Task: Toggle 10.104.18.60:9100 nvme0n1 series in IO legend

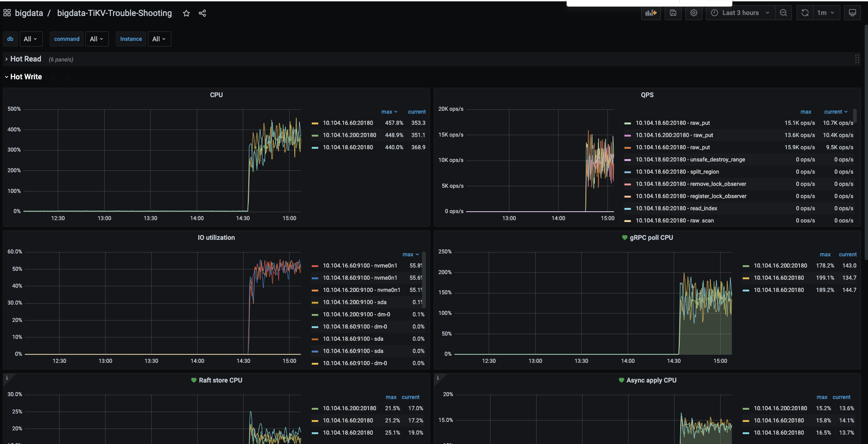Action: (x=360, y=278)
